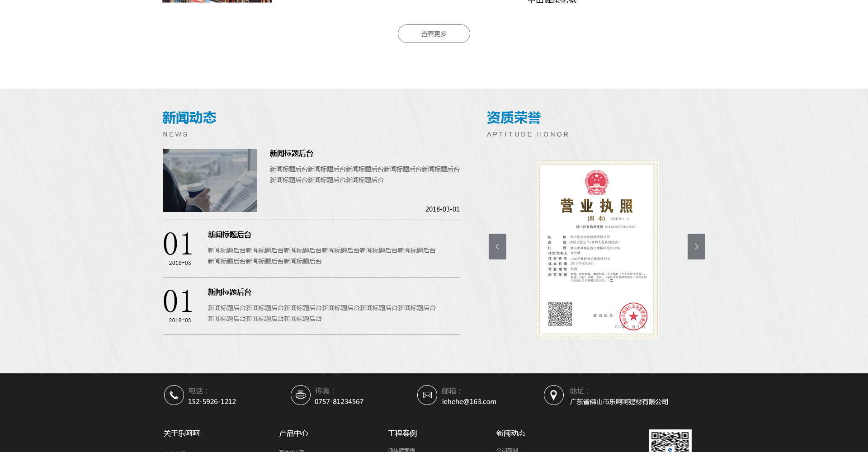This screenshot has height=452, width=868.
Task: Click the 查看更多 button
Action: pos(434,34)
